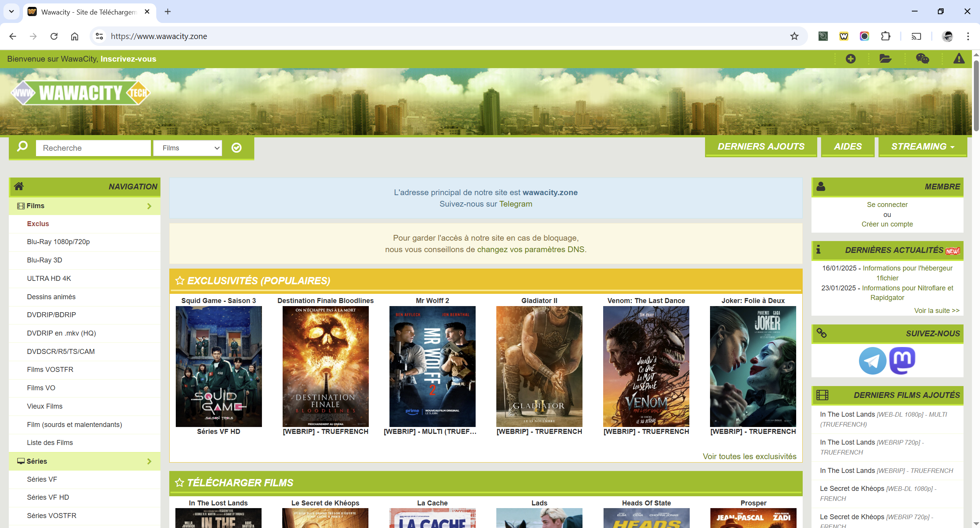Select Liste des Films menu item

[50, 443]
